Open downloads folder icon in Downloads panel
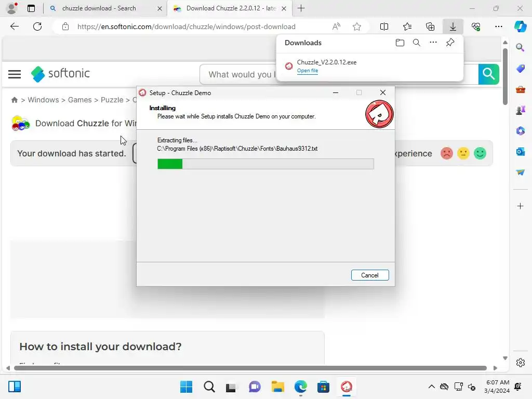The height and width of the screenshot is (399, 532). 400,43
